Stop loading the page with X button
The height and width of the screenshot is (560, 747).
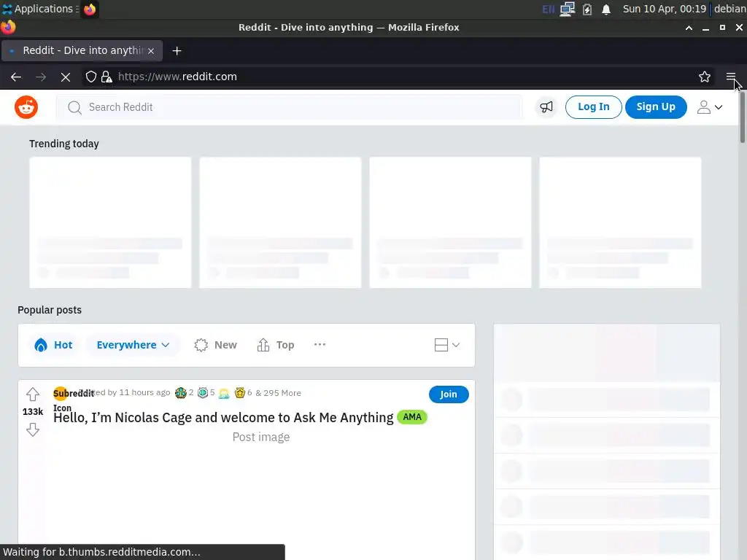click(x=66, y=77)
